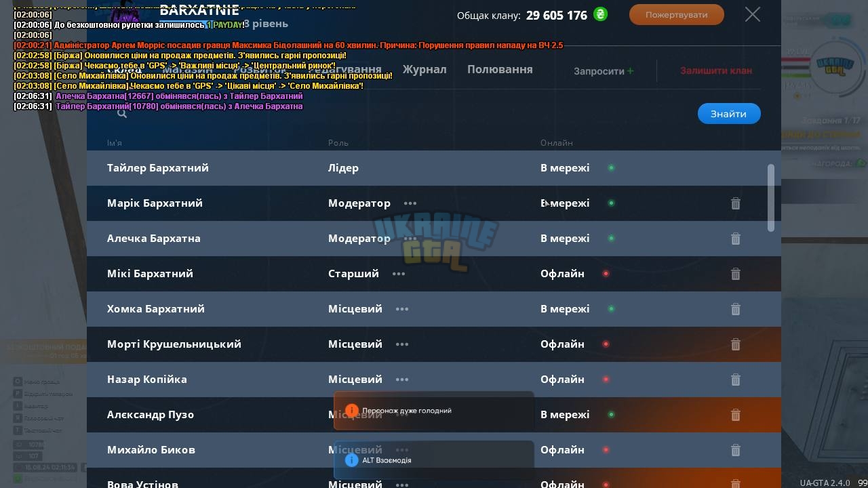
Task: Click Мікі Бархатний's Офлайн status
Action: pos(562,274)
